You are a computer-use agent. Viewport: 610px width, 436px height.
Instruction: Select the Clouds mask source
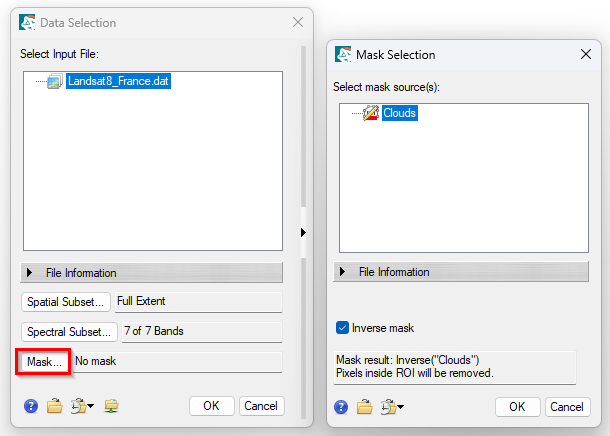point(399,114)
